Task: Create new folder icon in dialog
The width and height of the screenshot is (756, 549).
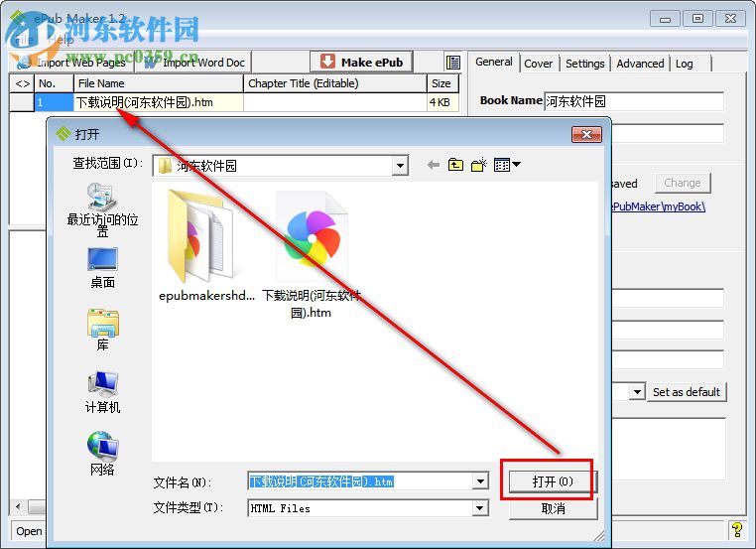Action: 479,165
